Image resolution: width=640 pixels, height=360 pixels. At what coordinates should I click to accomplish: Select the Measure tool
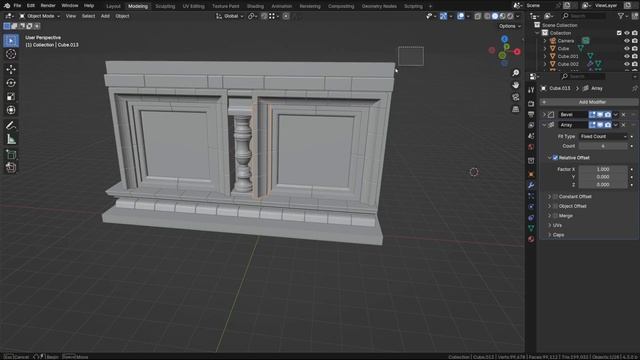11,140
